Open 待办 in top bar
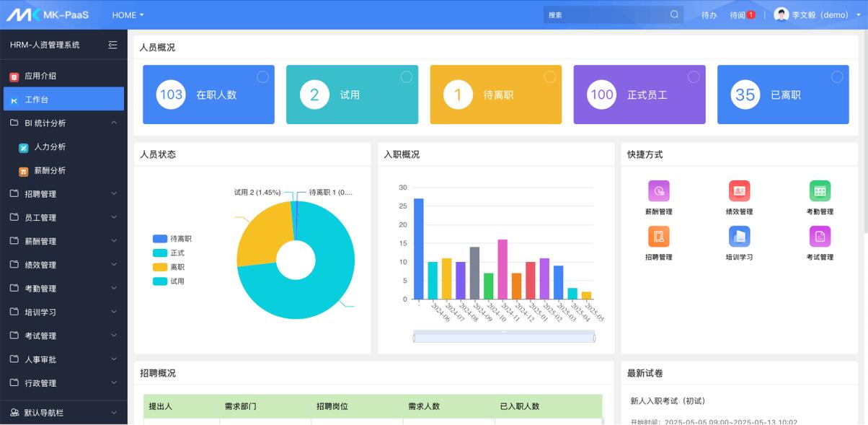 [x=709, y=15]
